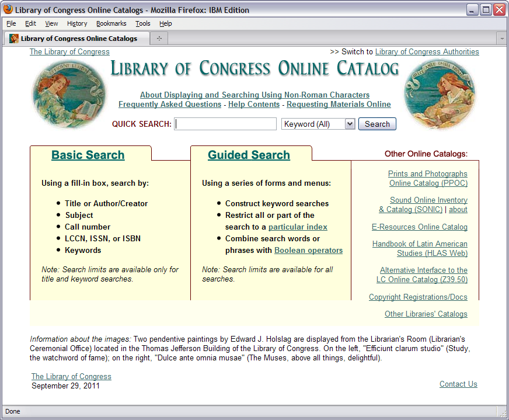Open Prints and Photographs Online Catalog (PPOC)
509x420 pixels.
coord(428,178)
